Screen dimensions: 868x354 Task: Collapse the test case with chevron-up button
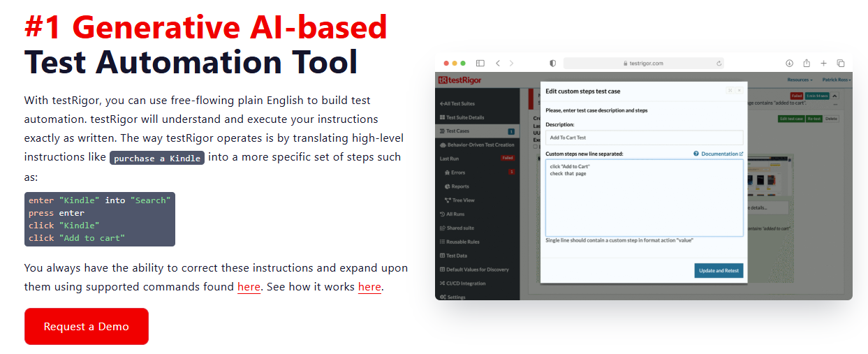(x=834, y=96)
